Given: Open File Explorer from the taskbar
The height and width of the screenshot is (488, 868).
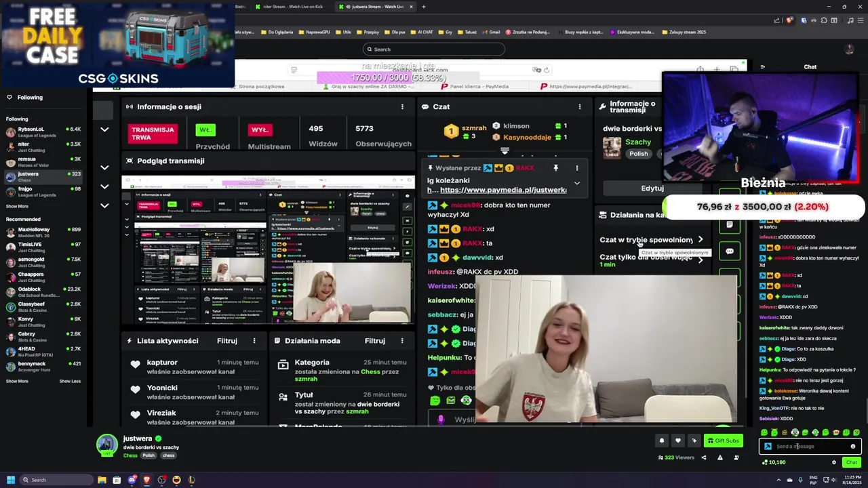Looking at the screenshot, I should tap(102, 480).
